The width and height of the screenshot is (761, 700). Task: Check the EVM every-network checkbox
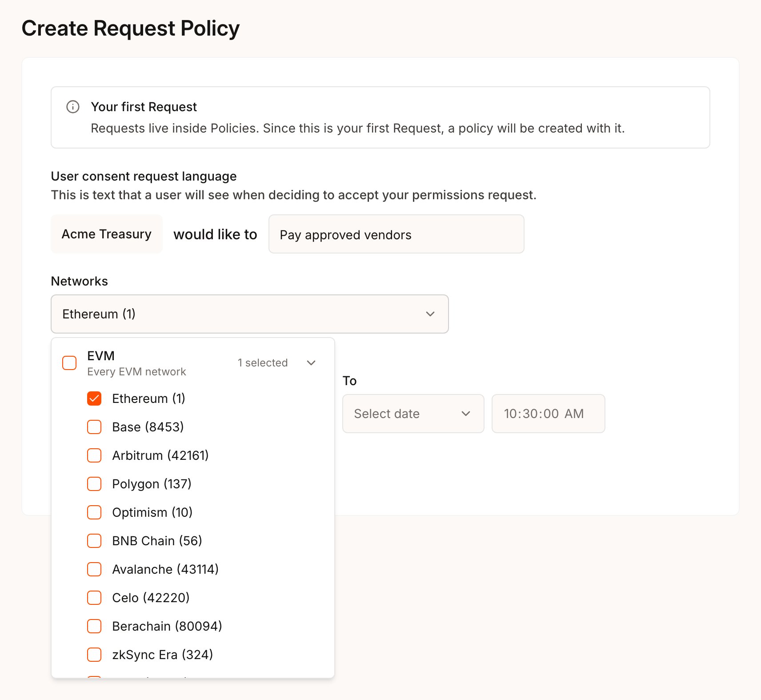[x=69, y=363]
